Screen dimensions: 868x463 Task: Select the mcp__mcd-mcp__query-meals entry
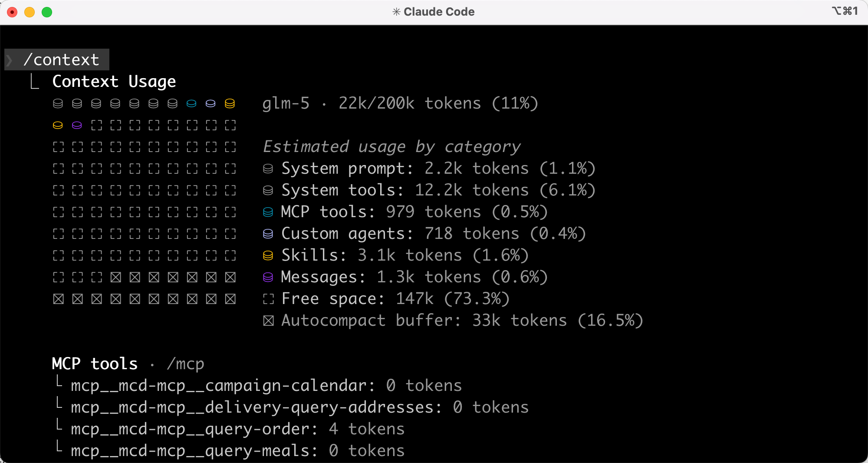point(194,451)
